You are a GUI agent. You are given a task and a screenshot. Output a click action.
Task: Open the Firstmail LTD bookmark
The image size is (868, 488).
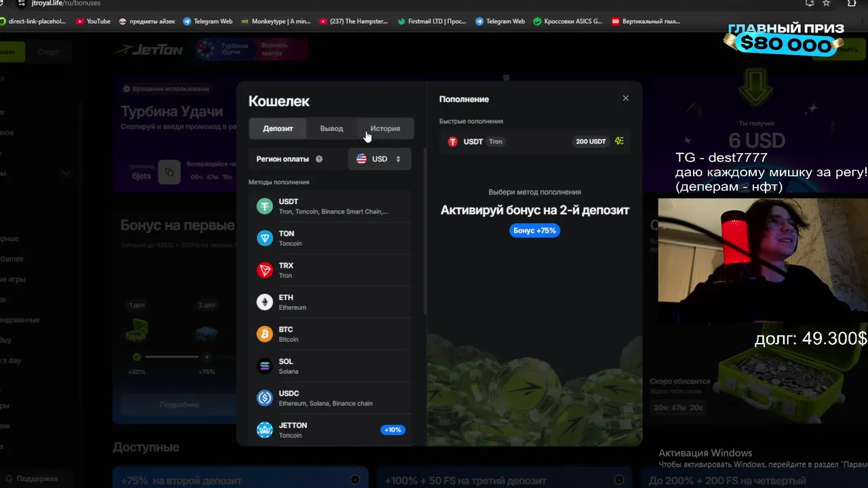pos(432,21)
